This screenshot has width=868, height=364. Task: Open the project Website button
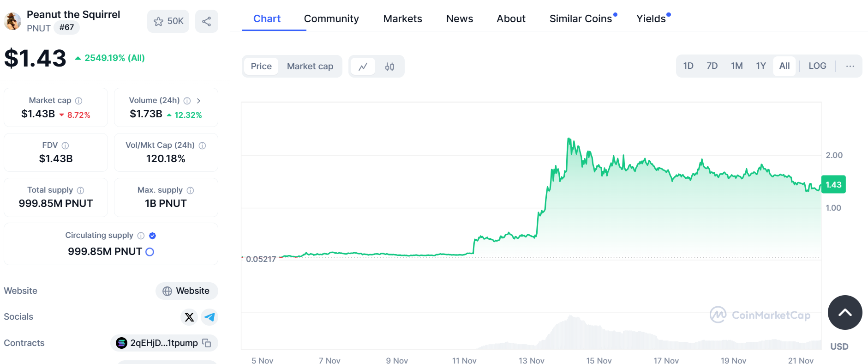pyautogui.click(x=186, y=291)
